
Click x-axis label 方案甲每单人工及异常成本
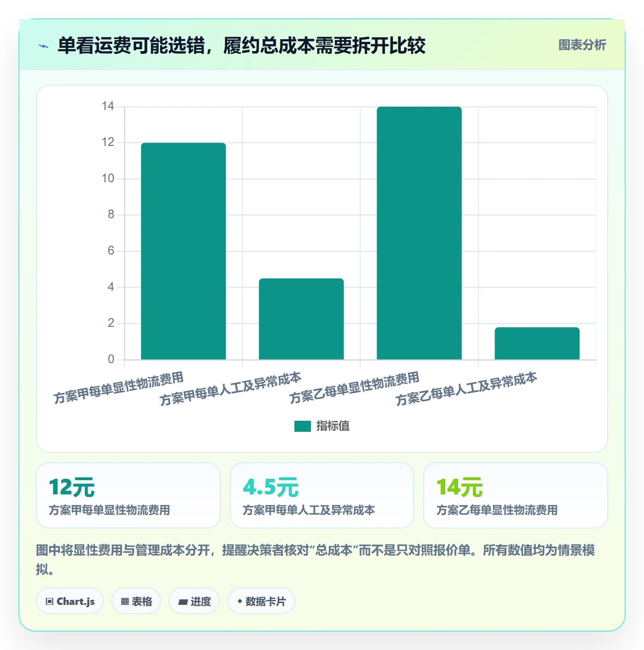click(x=230, y=389)
